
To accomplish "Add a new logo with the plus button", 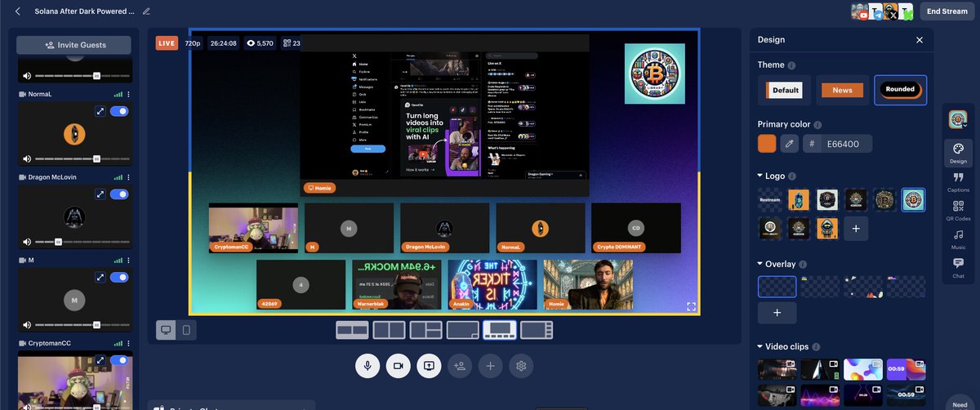I will pos(856,229).
